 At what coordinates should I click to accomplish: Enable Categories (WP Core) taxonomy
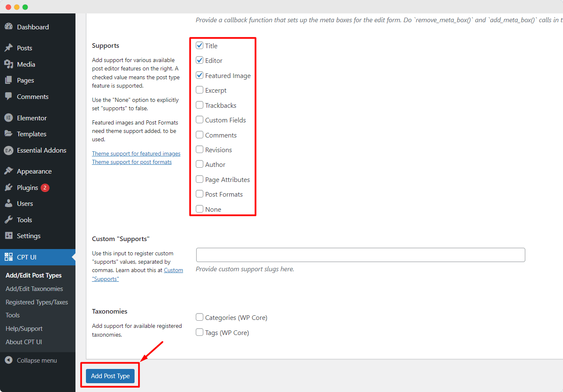200,317
